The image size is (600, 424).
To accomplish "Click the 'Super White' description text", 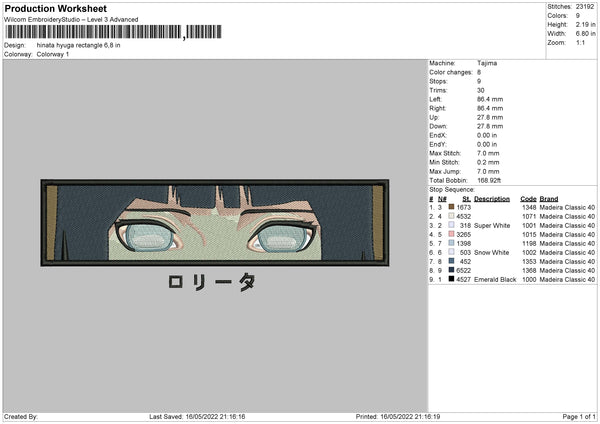I will (x=492, y=225).
